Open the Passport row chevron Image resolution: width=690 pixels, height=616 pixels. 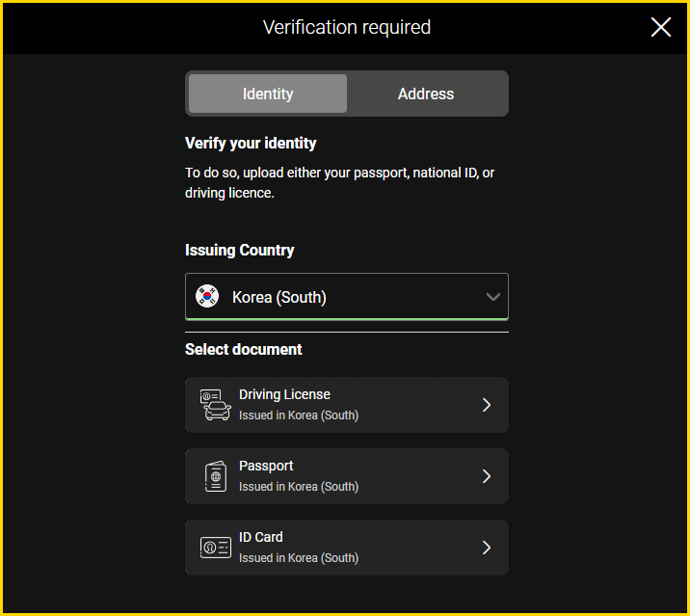(x=487, y=476)
